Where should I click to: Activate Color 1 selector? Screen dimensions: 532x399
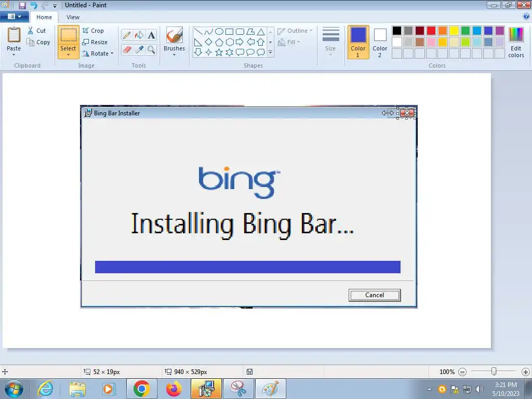(x=358, y=42)
